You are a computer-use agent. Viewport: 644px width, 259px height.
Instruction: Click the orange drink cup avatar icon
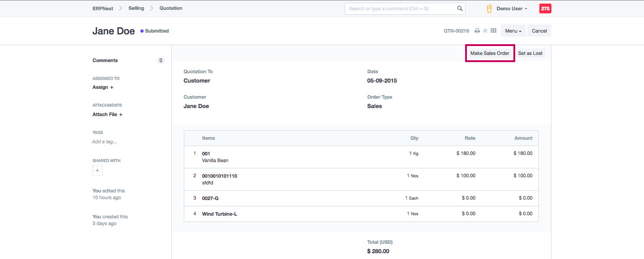tap(489, 8)
